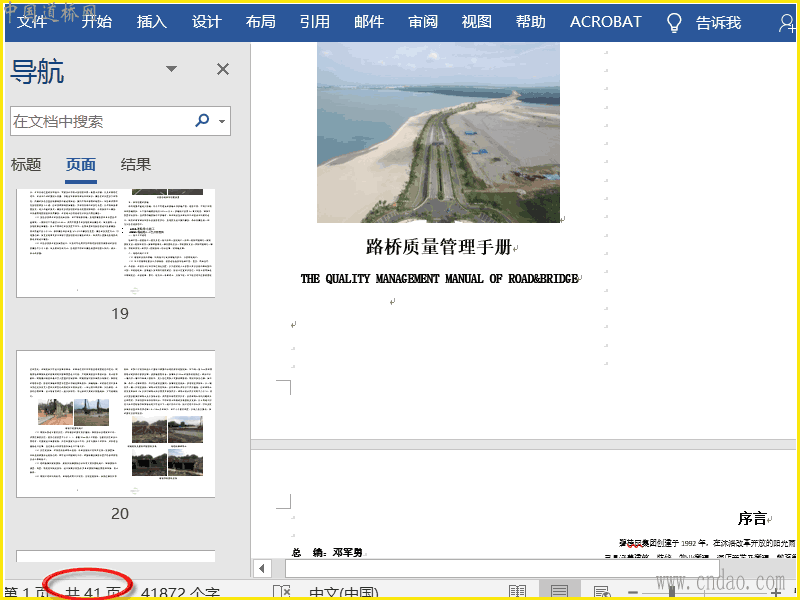Switch to Read Mode view icon

point(517,592)
